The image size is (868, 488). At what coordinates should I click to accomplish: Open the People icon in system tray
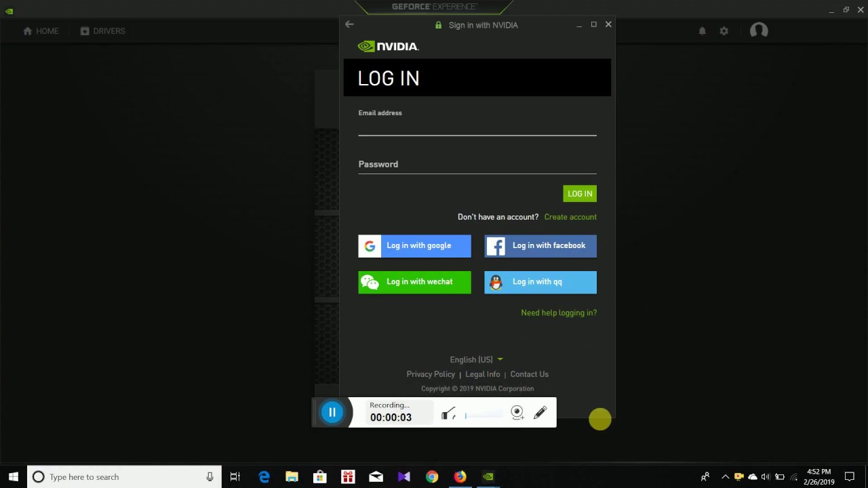[x=705, y=477]
